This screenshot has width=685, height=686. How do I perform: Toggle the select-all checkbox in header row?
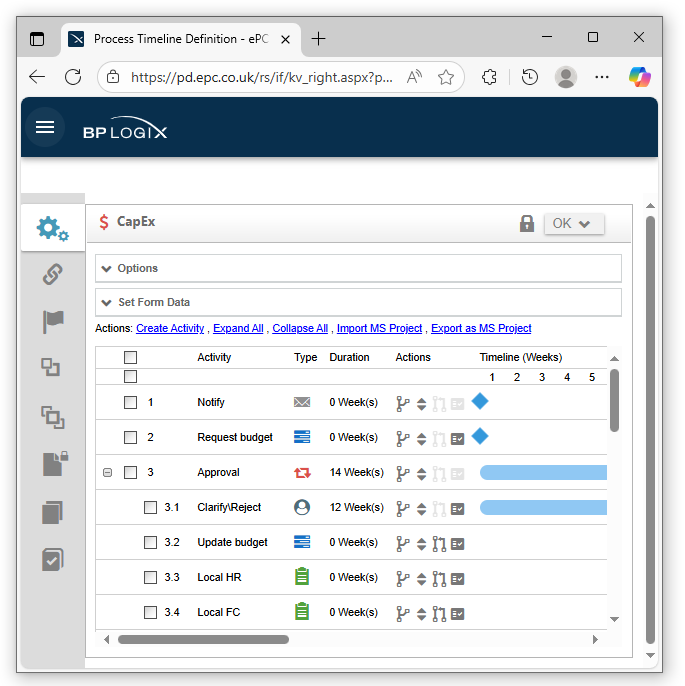click(130, 358)
